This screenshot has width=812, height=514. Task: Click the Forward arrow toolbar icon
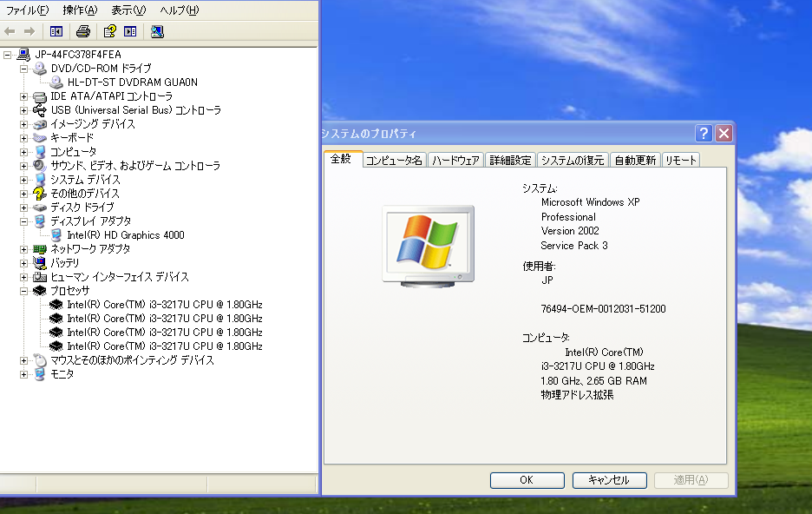pos(29,31)
